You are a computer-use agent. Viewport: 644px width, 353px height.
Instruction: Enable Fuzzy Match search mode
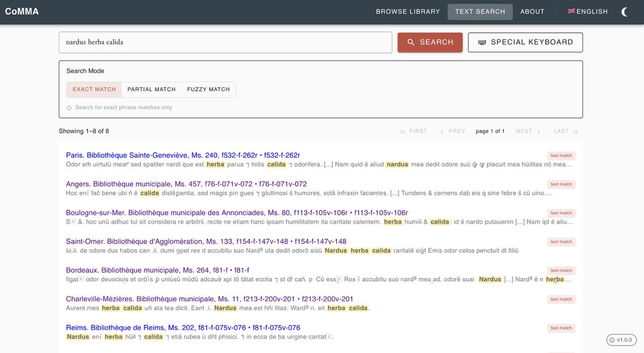pyautogui.click(x=208, y=90)
